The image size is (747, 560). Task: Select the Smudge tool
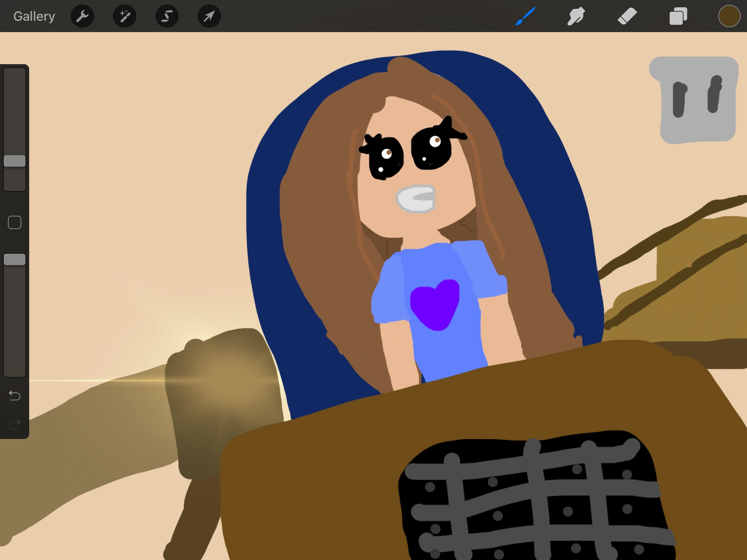tap(576, 16)
